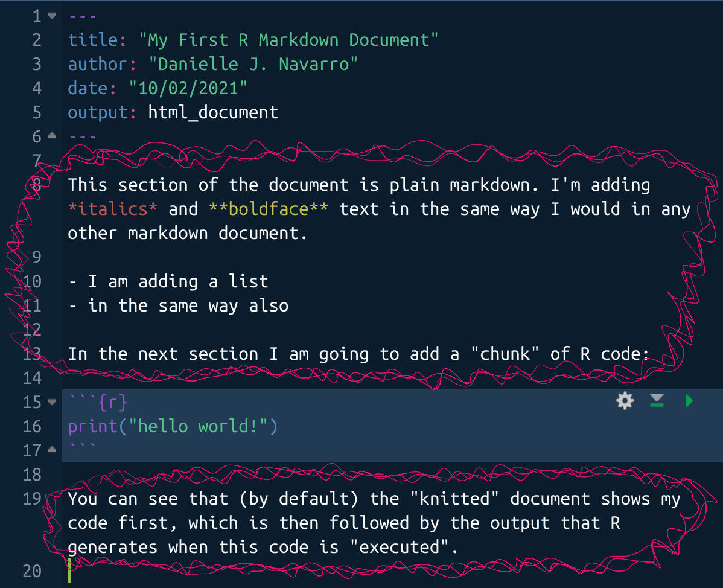Open chunk options gear for R chunk
Screen dimensions: 723x588
(x=625, y=401)
